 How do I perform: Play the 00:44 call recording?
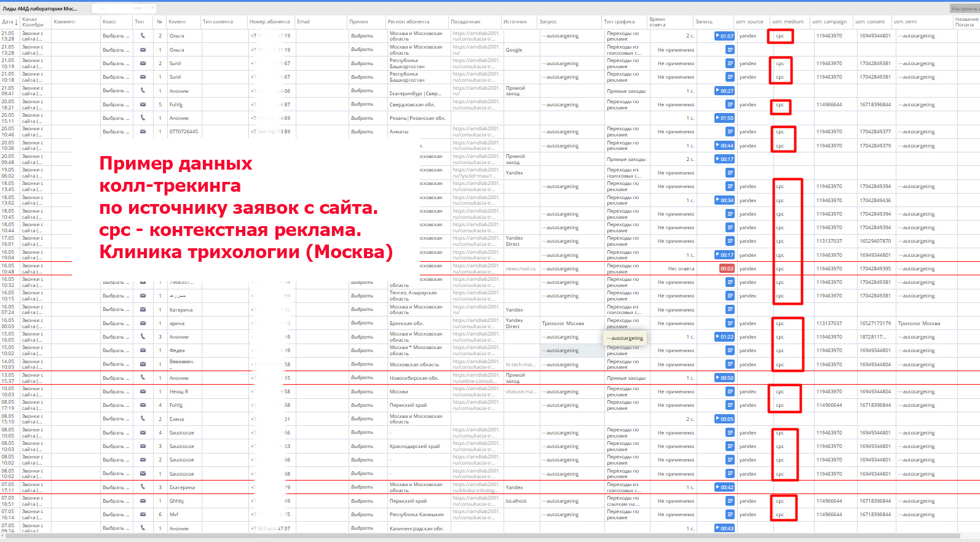click(x=724, y=146)
